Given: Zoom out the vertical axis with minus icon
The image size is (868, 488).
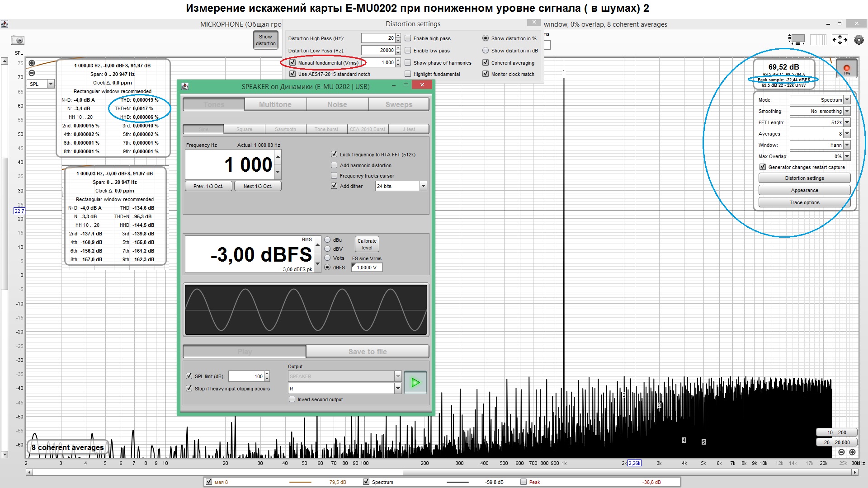Looking at the screenshot, I should (x=32, y=73).
